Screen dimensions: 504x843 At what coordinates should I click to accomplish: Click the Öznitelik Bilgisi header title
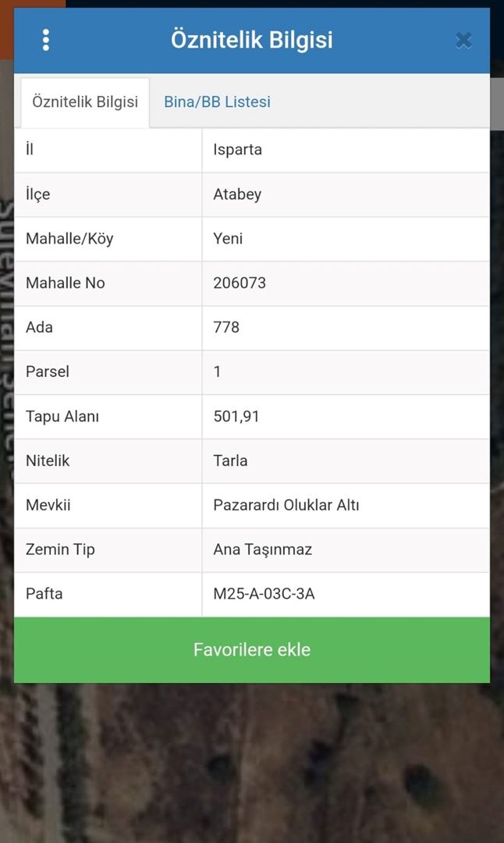pyautogui.click(x=252, y=41)
